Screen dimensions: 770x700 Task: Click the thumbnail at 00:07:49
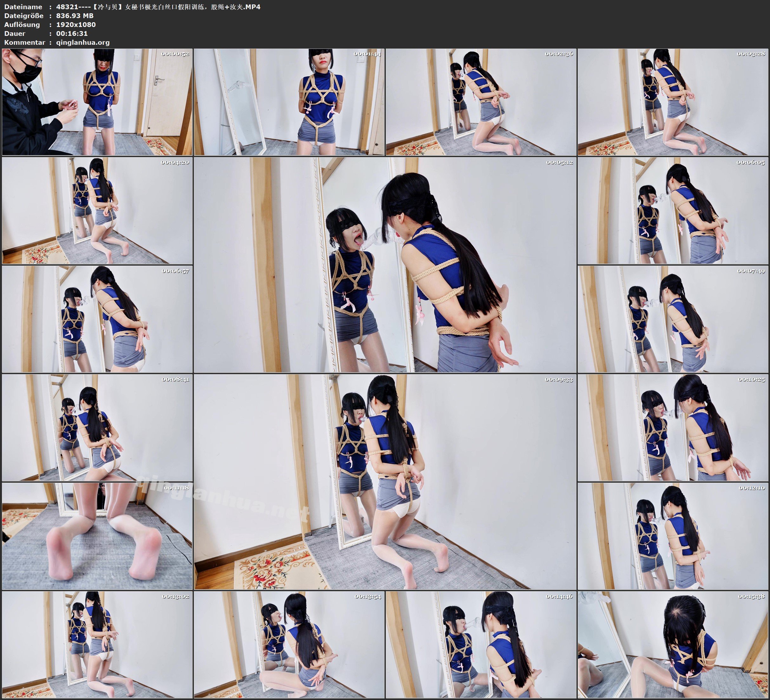[673, 319]
